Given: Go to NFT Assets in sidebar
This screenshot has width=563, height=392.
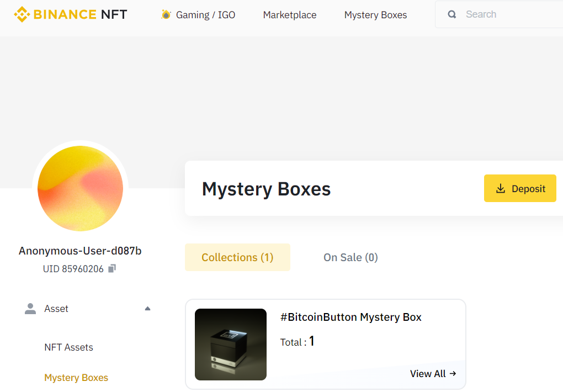Looking at the screenshot, I should point(68,347).
